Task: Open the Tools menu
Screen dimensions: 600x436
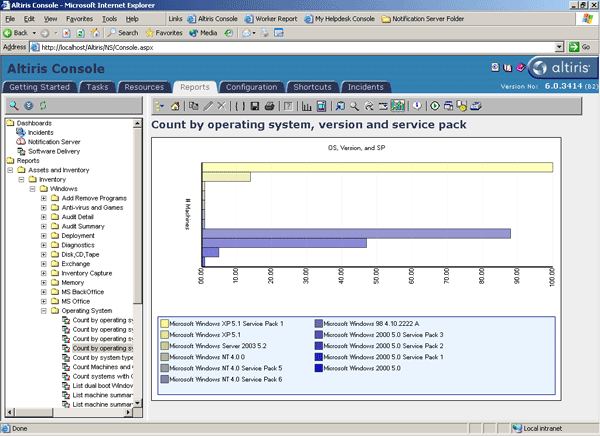Action: click(109, 19)
